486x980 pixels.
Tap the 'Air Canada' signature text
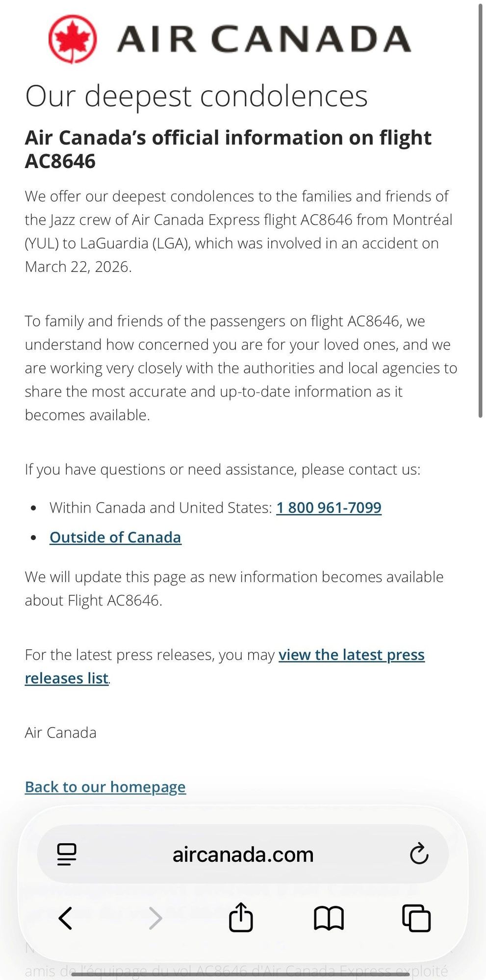click(x=61, y=733)
